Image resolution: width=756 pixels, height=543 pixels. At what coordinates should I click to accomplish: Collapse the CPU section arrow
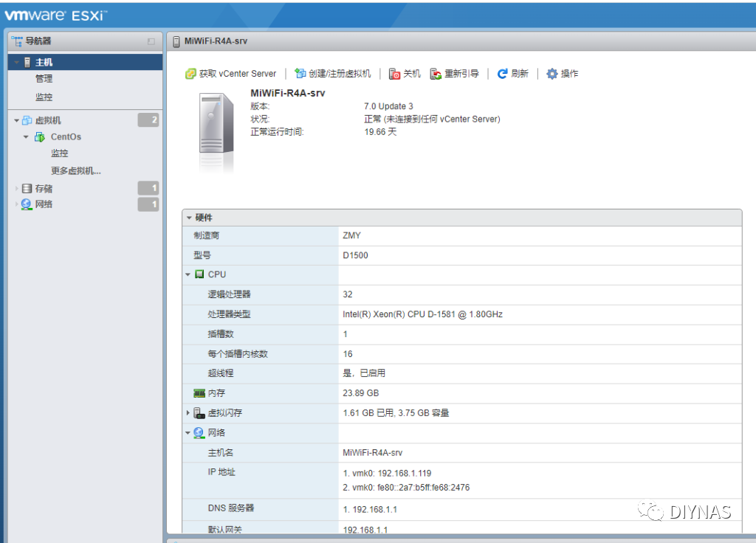tap(188, 274)
